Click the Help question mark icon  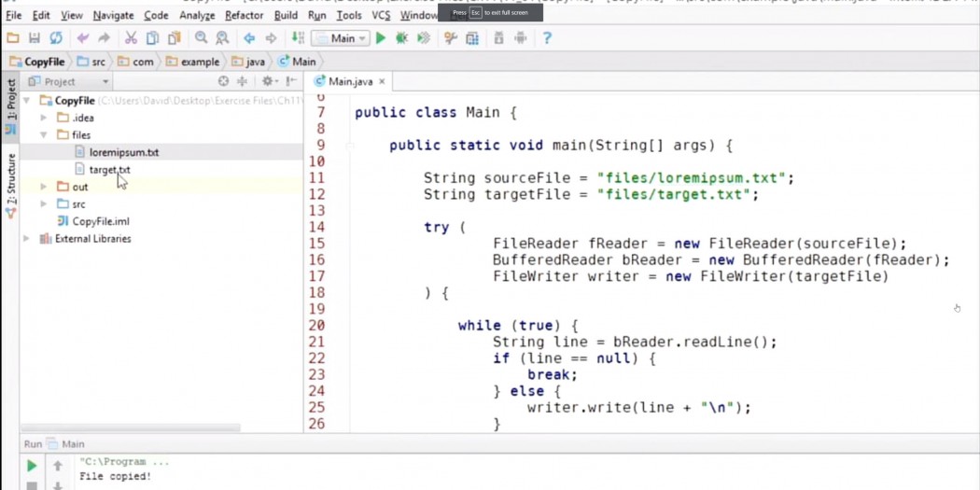(547, 38)
